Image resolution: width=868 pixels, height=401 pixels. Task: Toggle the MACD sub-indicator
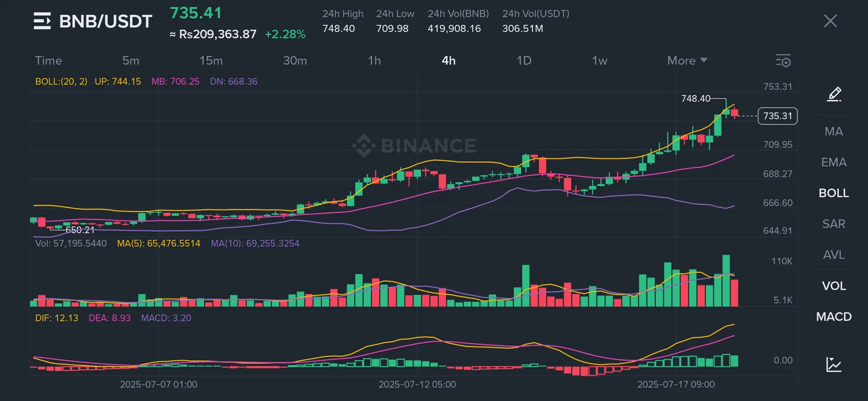pos(834,317)
